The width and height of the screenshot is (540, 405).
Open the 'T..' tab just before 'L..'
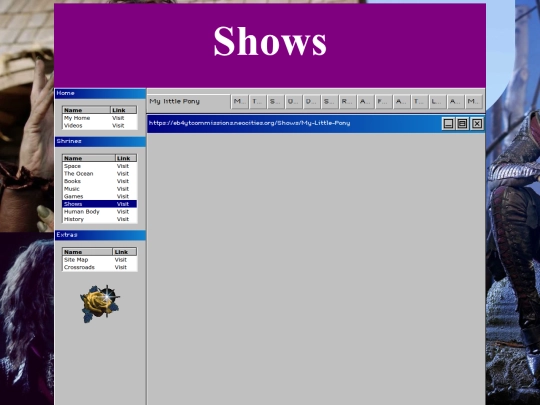click(419, 102)
